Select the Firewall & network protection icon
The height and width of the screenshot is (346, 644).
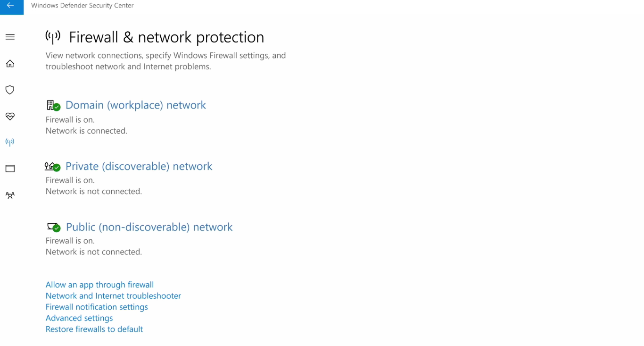tap(10, 142)
